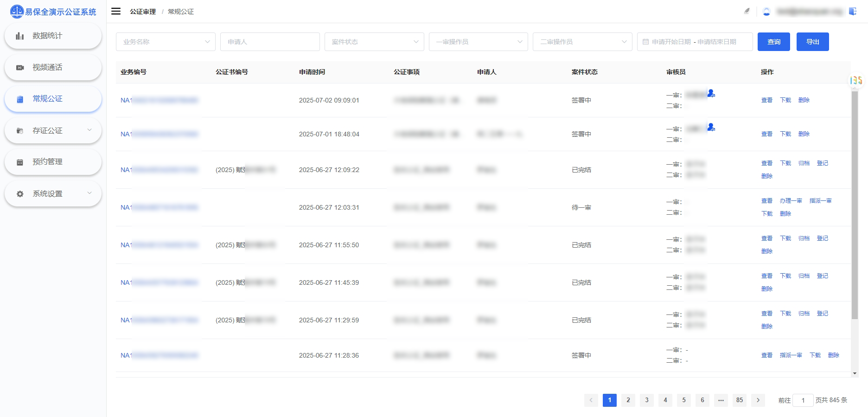The height and width of the screenshot is (417, 868).
Task: Expand the 存证公证 sidebar submenu
Action: (x=53, y=131)
